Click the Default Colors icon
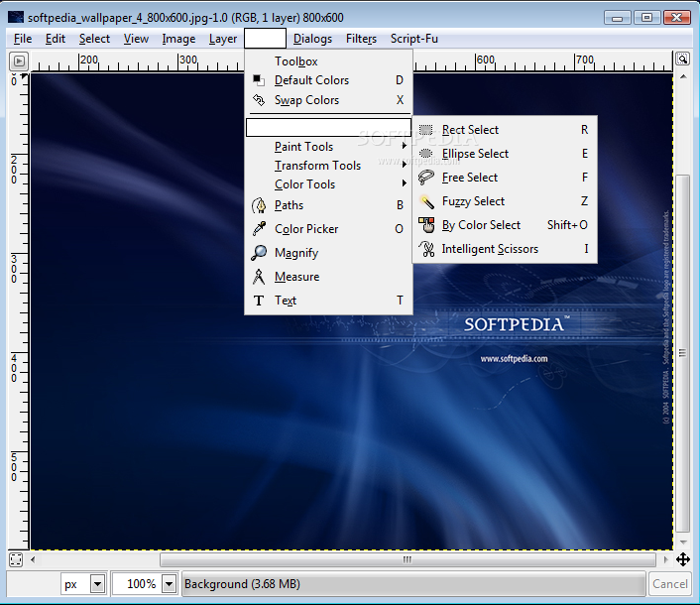 (259, 80)
